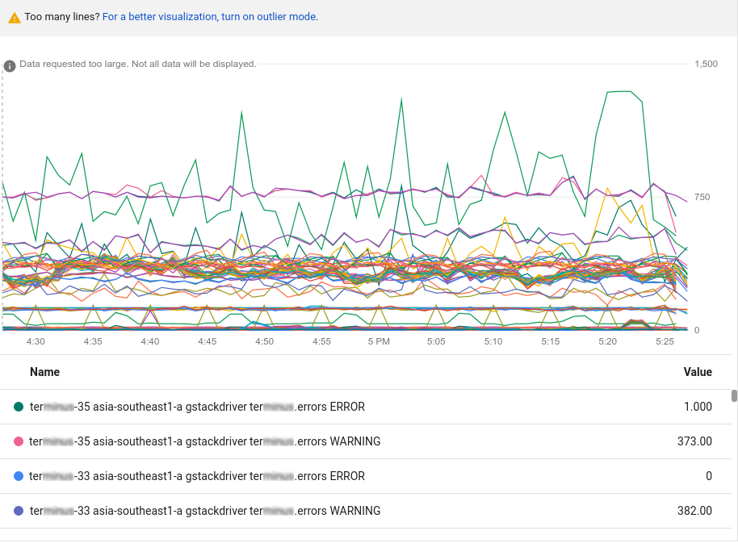Select the 5 PM label on the time axis
This screenshot has height=560, width=738.
[377, 341]
